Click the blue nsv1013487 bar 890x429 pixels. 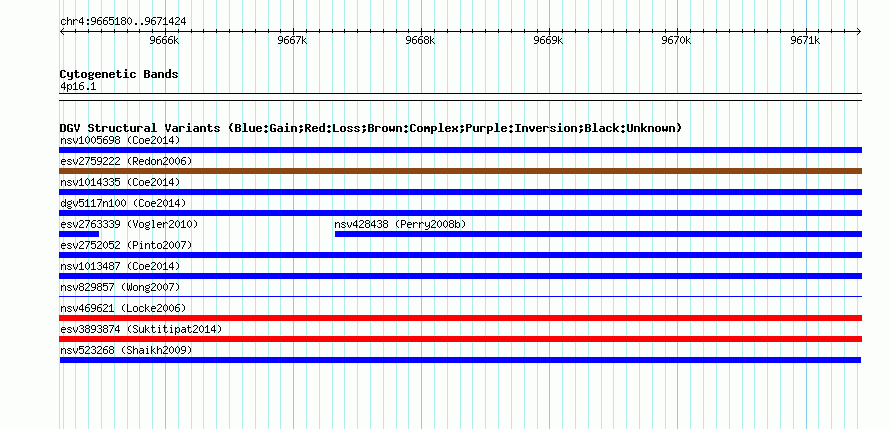(460, 276)
